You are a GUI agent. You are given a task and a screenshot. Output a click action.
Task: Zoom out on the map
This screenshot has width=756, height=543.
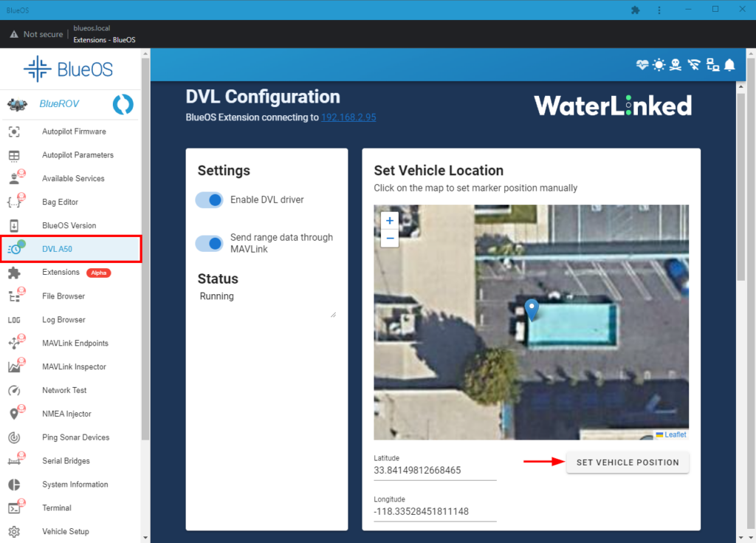[390, 238]
